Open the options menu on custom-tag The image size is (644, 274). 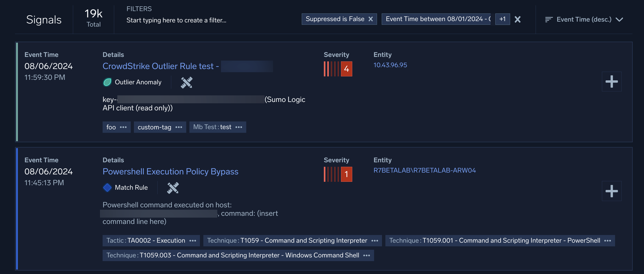click(x=179, y=127)
